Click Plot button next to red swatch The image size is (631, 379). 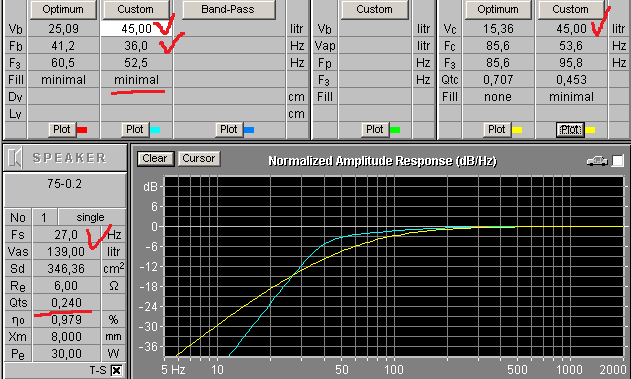(x=62, y=130)
